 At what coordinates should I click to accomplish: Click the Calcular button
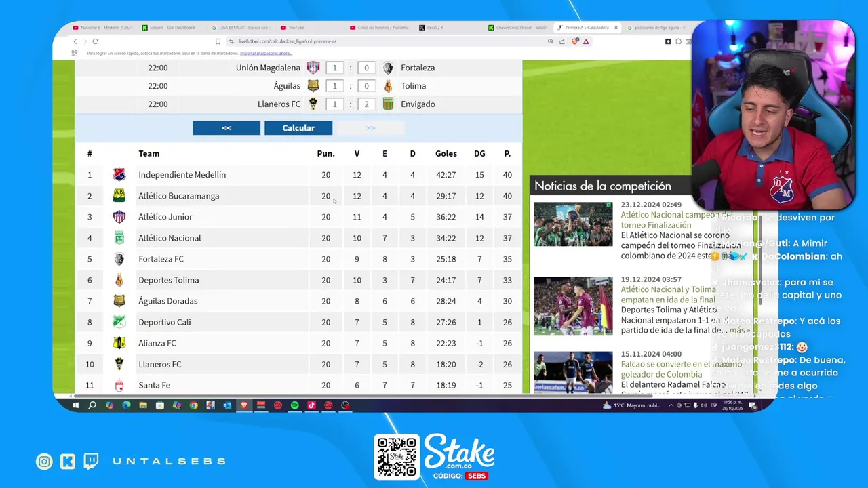(x=298, y=128)
